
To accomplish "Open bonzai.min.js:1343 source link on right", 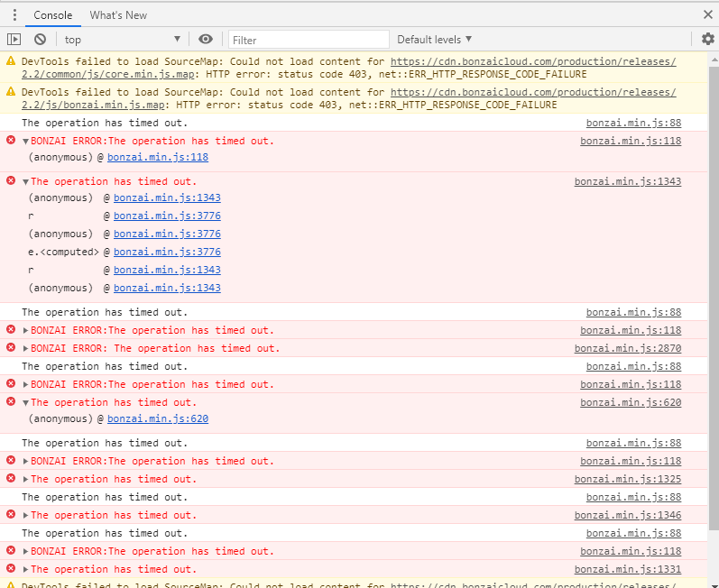I will [628, 181].
